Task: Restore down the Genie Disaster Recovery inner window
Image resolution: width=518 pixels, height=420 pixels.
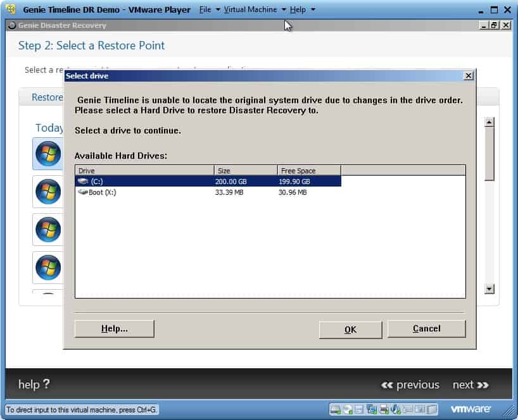Action: [x=494, y=25]
